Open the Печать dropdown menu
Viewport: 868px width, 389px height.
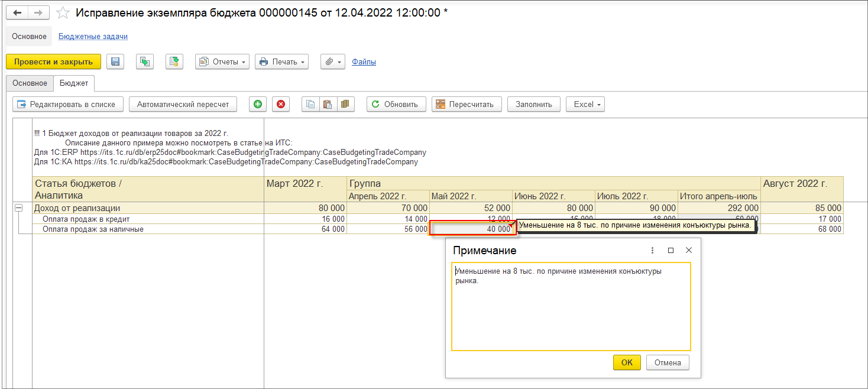pyautogui.click(x=281, y=61)
